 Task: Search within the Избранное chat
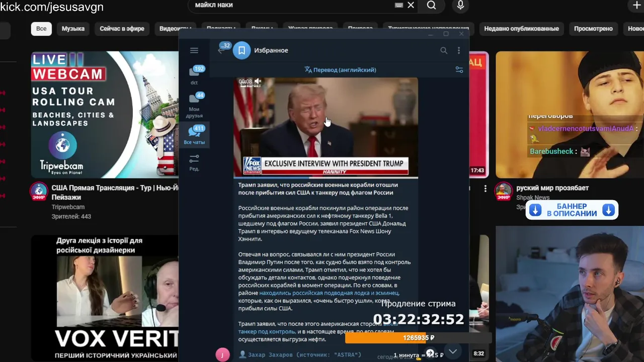444,50
